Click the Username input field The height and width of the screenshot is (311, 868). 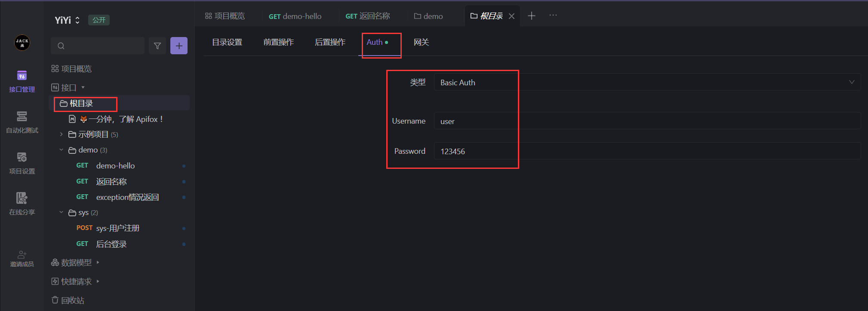coord(647,121)
